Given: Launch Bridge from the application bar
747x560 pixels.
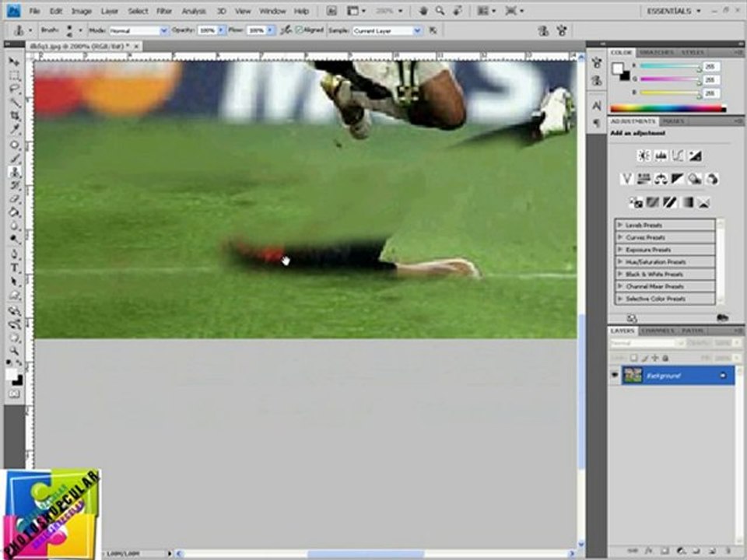Looking at the screenshot, I should click(331, 10).
